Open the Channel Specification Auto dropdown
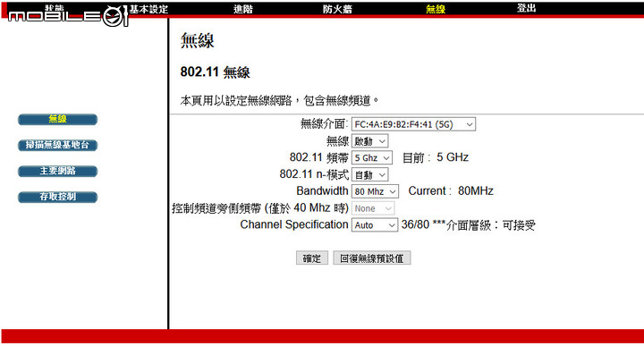644x346 pixels. [375, 225]
